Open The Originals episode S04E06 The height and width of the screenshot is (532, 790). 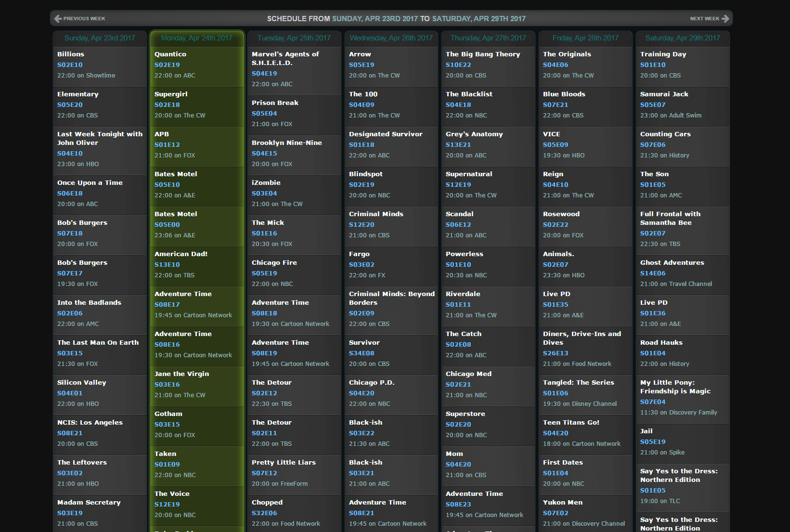[x=556, y=65]
